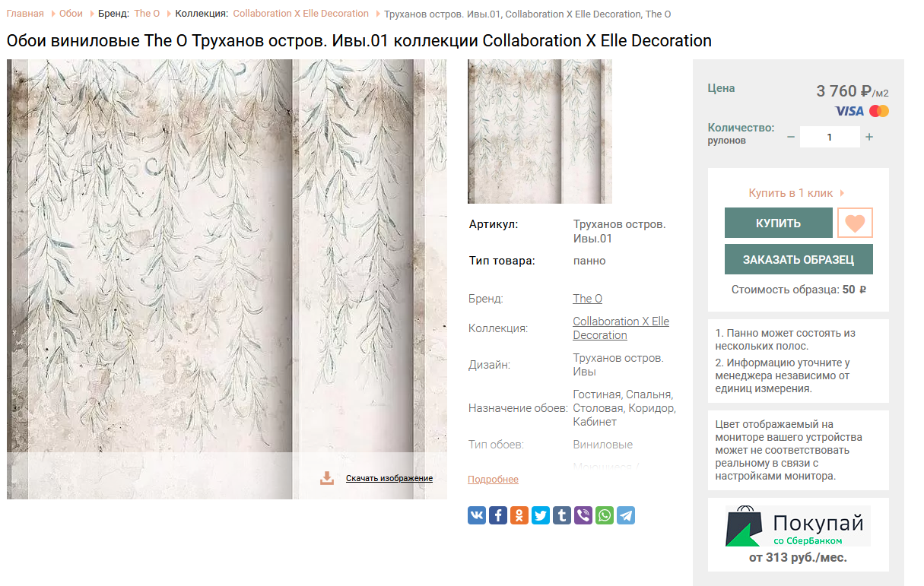Screen dimensions: 924x586
Task: Click the КУПИТЬ button
Action: tap(778, 223)
